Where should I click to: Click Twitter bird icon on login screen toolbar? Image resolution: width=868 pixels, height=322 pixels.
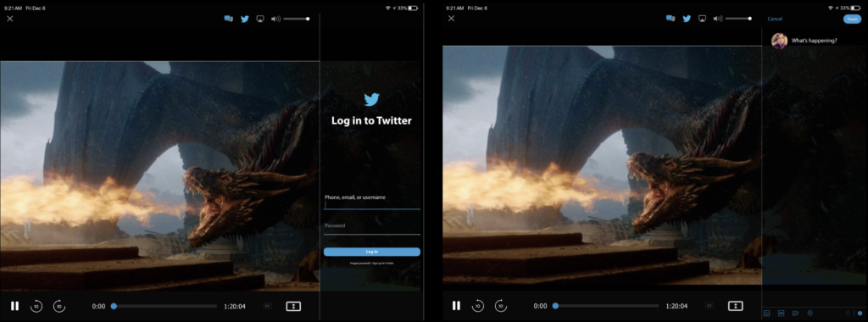pos(245,19)
